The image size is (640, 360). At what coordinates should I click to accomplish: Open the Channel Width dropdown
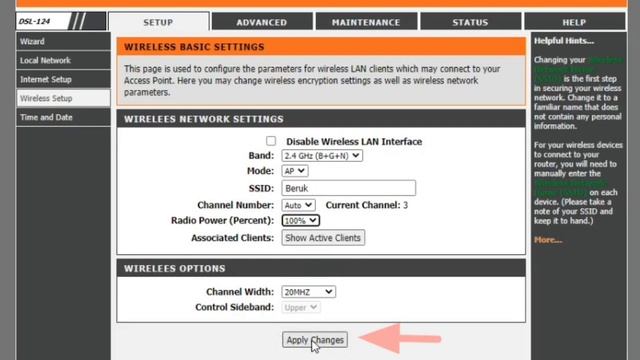pos(308,292)
